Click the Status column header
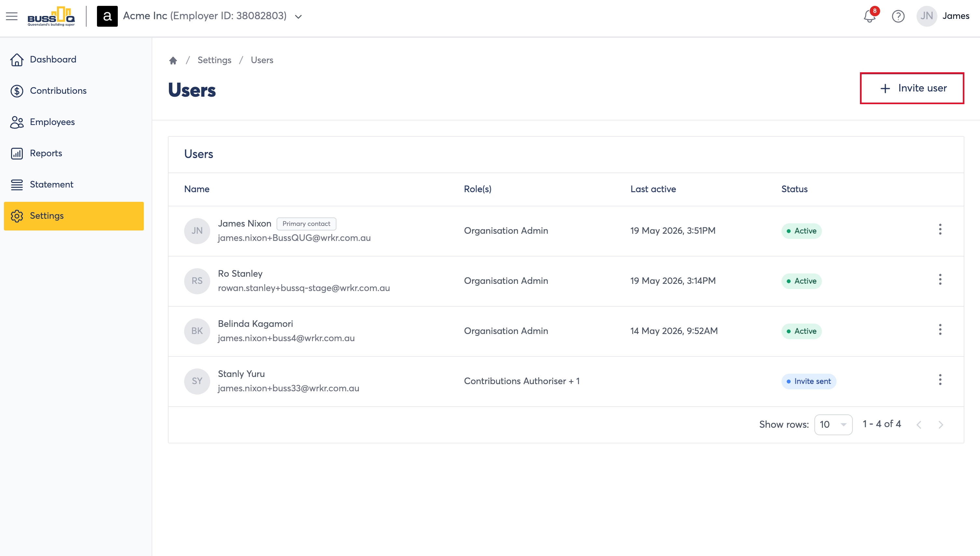The image size is (980, 556). (x=794, y=189)
